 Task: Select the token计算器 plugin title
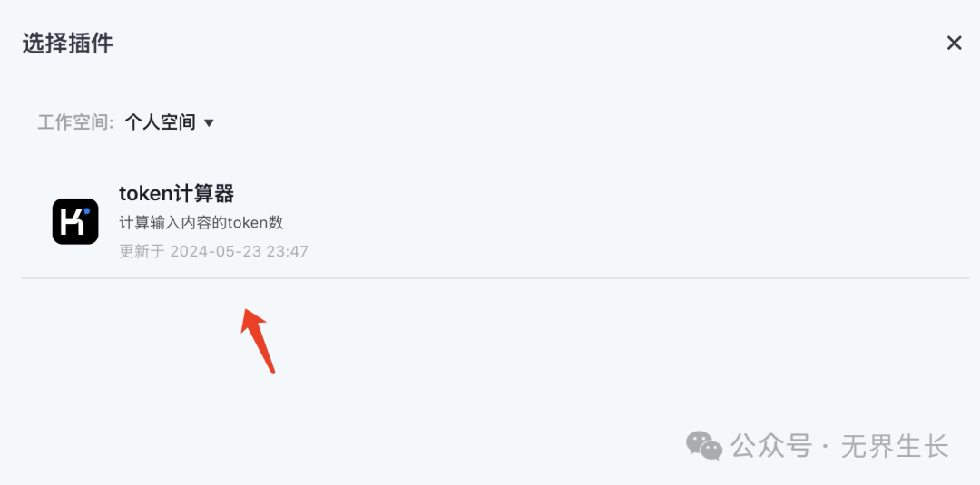tap(176, 194)
